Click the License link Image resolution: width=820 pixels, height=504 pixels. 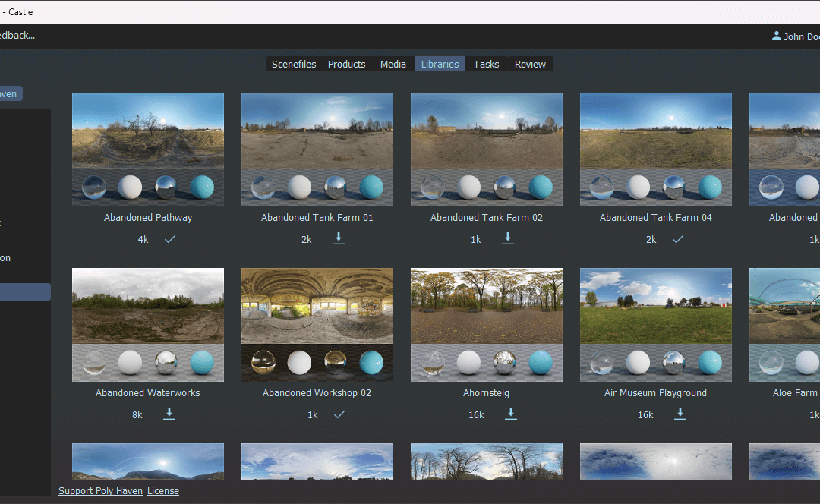(163, 491)
